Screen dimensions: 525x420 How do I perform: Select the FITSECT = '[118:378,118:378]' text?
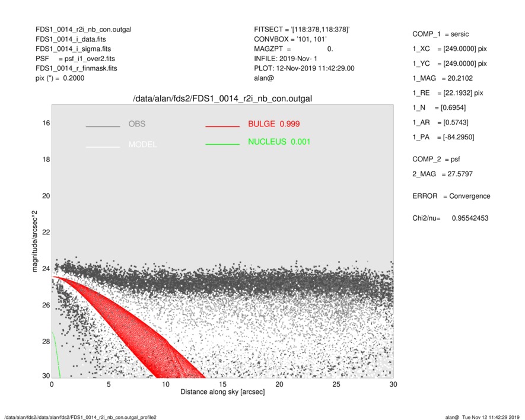click(x=302, y=30)
